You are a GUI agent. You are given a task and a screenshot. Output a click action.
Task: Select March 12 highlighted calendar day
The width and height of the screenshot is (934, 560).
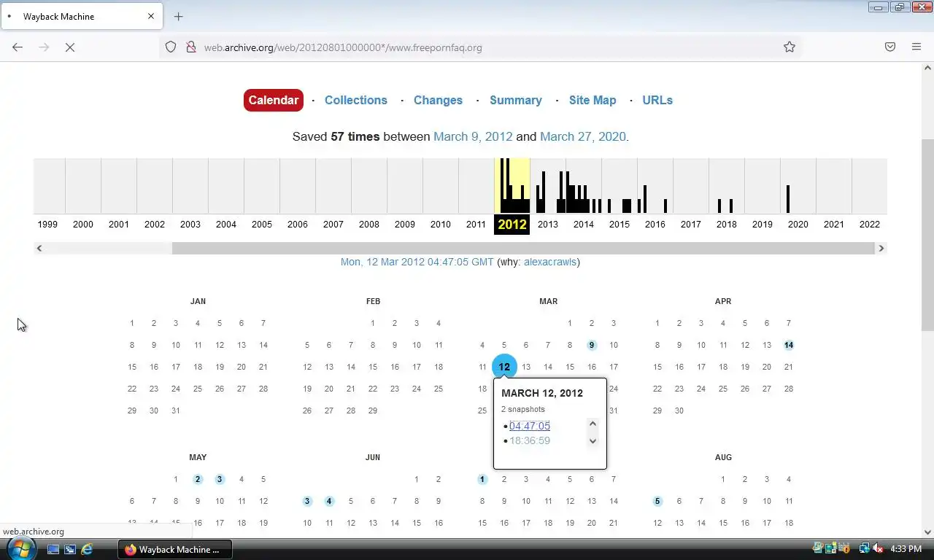[x=504, y=367]
